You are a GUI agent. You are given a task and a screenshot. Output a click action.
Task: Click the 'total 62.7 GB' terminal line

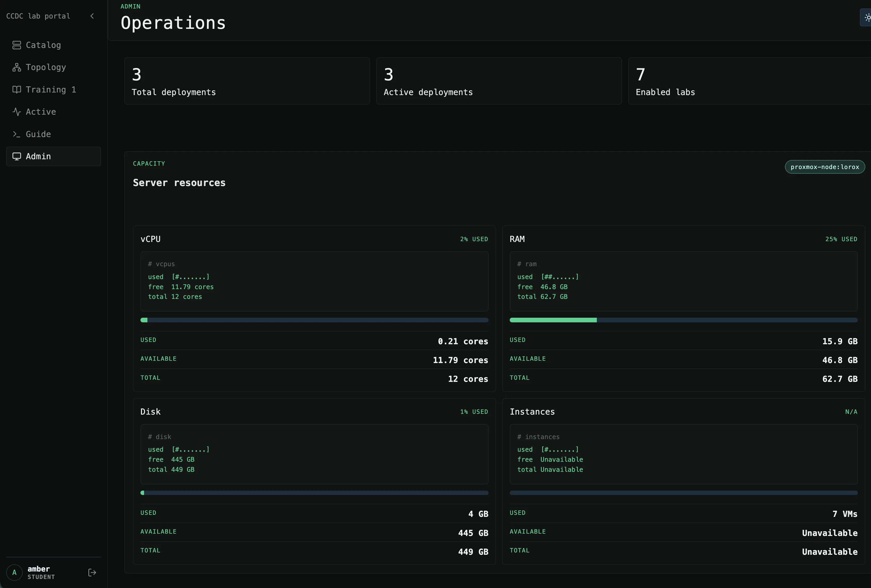(x=542, y=296)
